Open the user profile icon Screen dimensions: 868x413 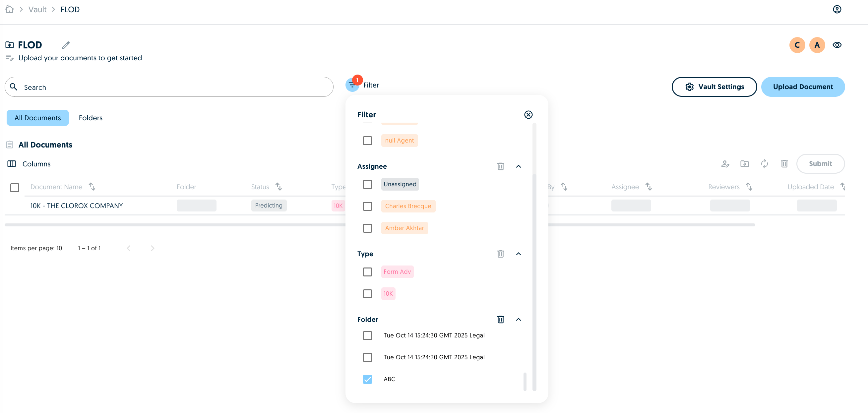click(837, 9)
